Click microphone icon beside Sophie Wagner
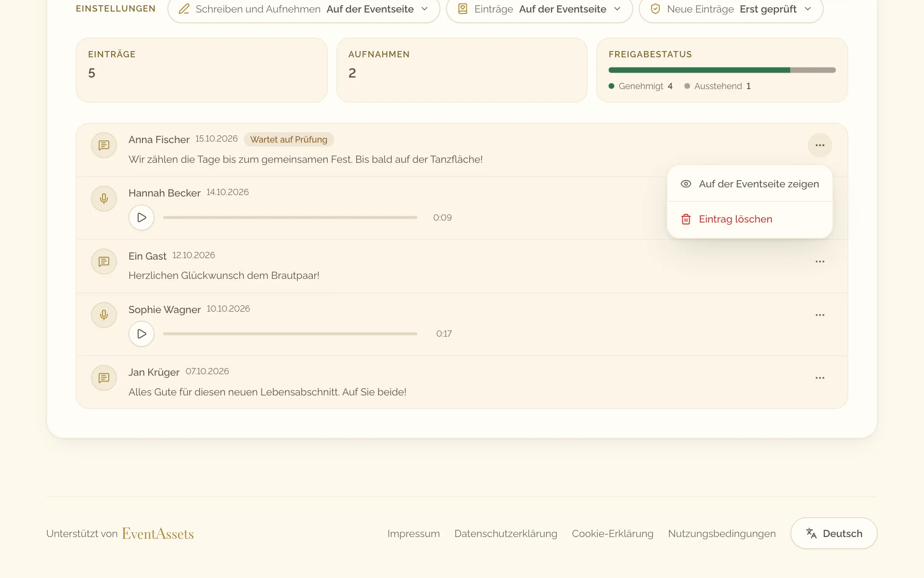The height and width of the screenshot is (578, 924). click(x=104, y=315)
